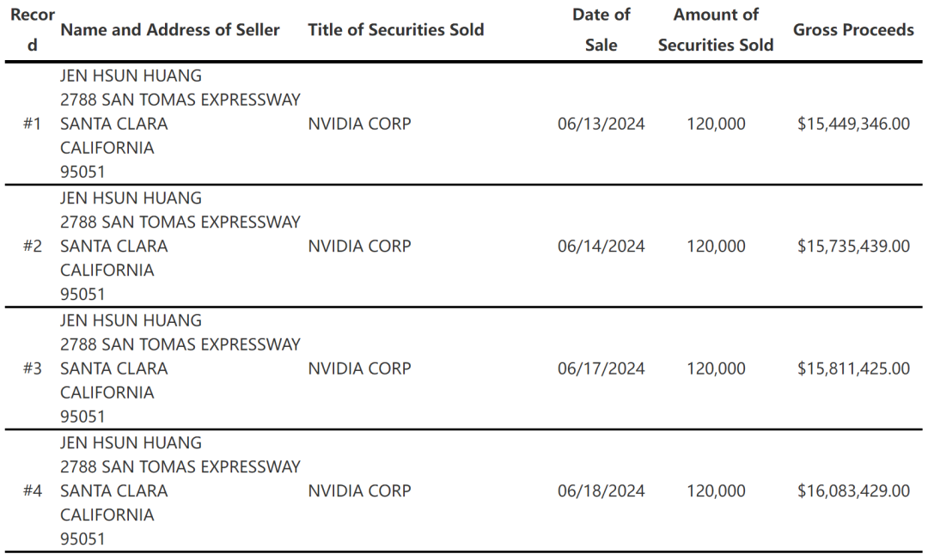Click gross proceeds $16,083,429.00
Viewport: 928px width, 560px height.
[853, 491]
